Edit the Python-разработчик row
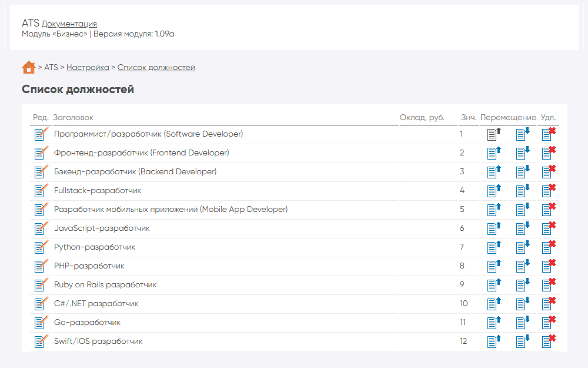This screenshot has height=368, width=588. pos(41,247)
